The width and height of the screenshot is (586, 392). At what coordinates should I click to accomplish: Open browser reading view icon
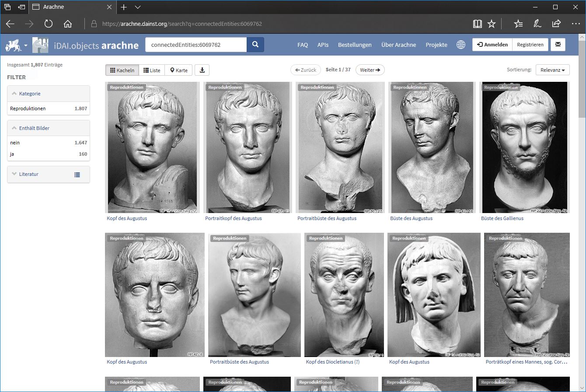[477, 24]
